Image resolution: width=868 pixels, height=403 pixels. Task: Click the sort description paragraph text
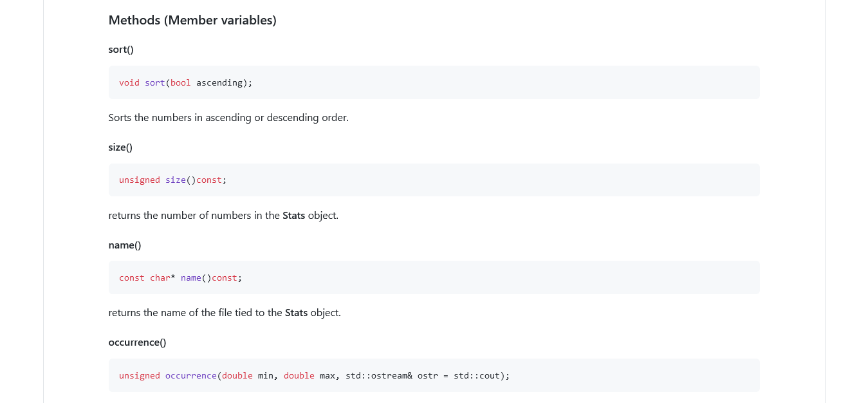tap(228, 117)
